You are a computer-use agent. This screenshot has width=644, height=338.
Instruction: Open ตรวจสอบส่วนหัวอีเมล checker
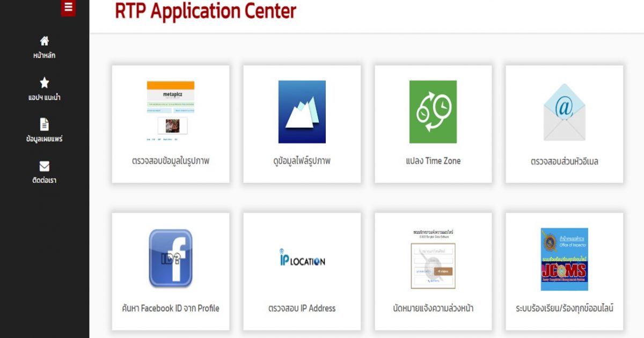564,161
